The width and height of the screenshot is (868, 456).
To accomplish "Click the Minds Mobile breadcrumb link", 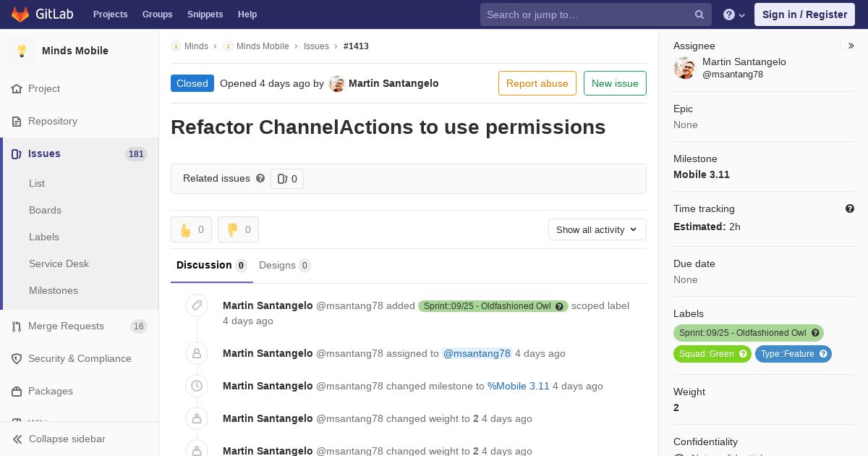I will click(x=263, y=46).
